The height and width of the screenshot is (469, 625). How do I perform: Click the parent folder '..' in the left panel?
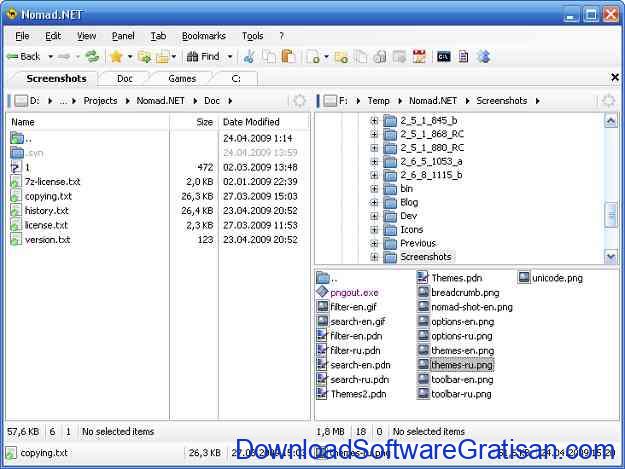point(21,138)
